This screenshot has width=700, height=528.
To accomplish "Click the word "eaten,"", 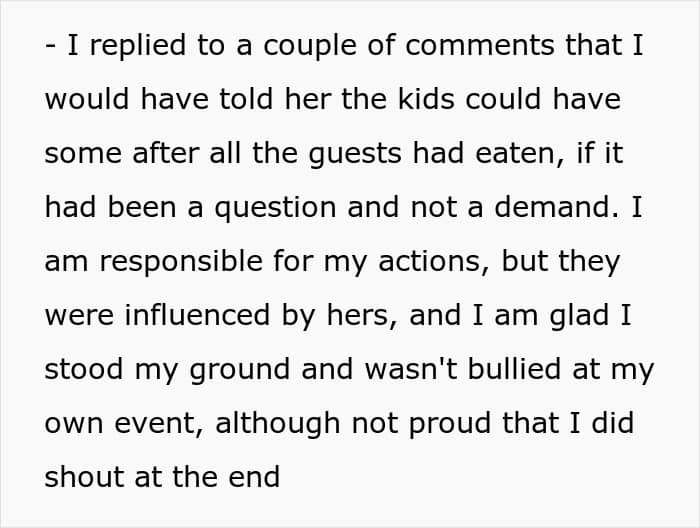I will [538, 154].
